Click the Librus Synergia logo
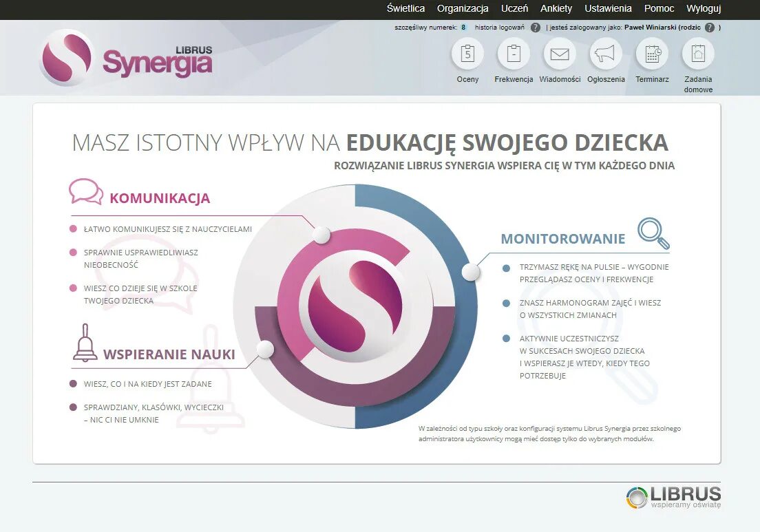 (x=125, y=58)
